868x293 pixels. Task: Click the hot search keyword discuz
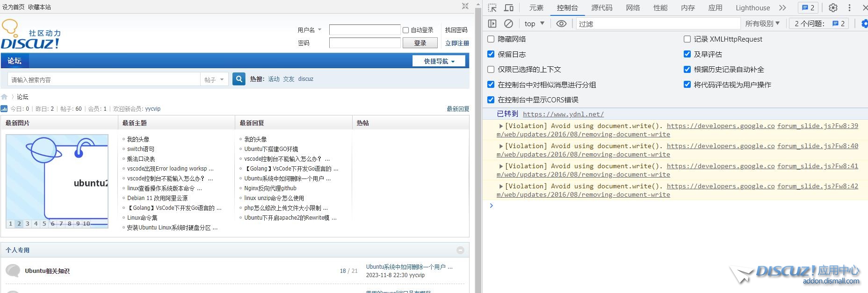point(306,79)
